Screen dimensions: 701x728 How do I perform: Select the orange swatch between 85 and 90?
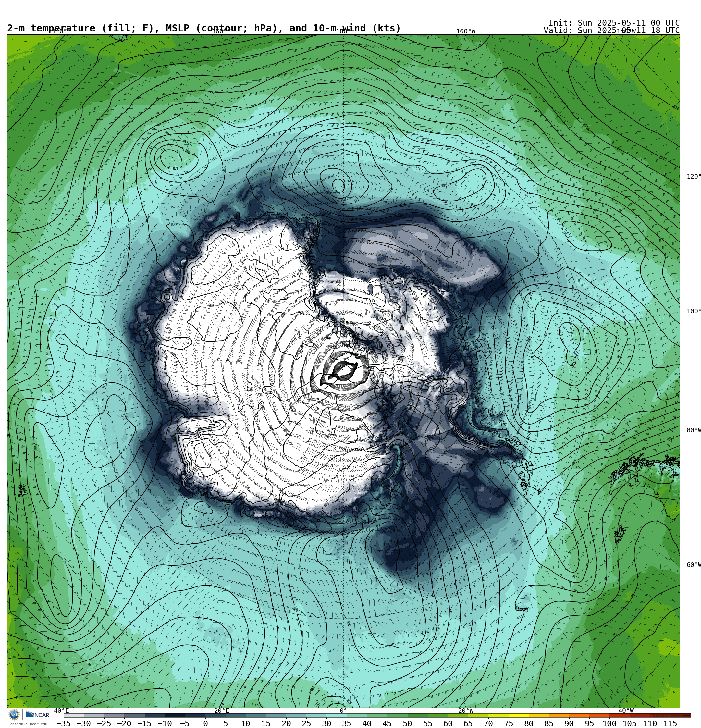click(559, 715)
